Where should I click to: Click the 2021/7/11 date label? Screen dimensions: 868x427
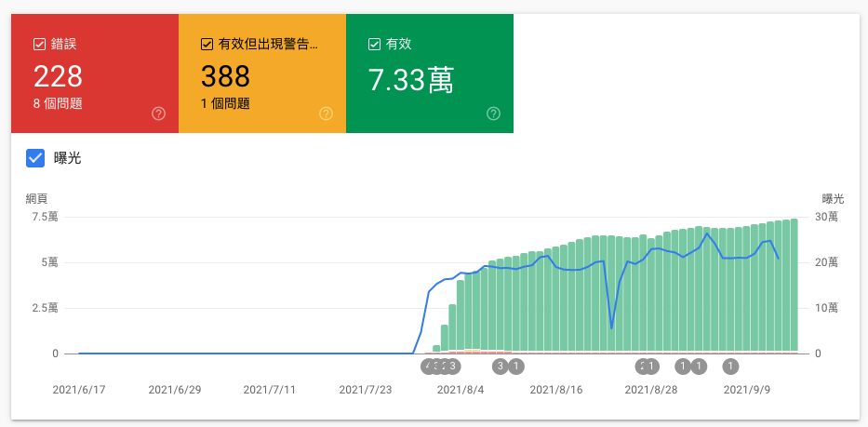270,390
